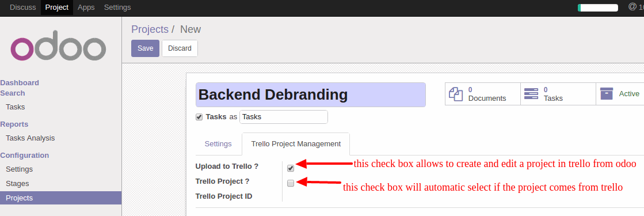The height and width of the screenshot is (216, 644).
Task: Click the Reports sidebar heading
Action: (x=14, y=124)
